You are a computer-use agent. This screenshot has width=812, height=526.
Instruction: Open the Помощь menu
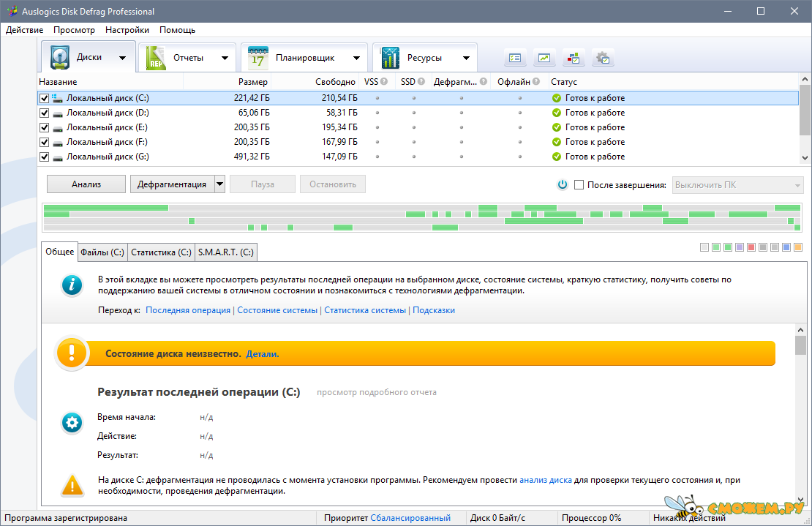click(x=177, y=30)
